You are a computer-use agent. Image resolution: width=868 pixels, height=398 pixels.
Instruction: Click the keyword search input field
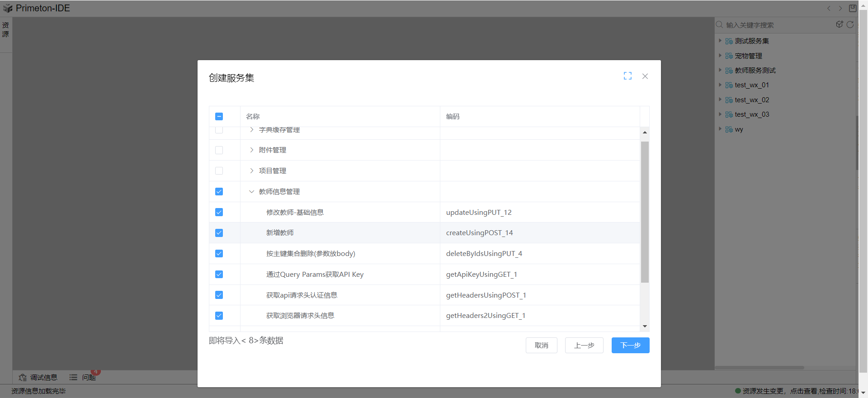coord(778,25)
